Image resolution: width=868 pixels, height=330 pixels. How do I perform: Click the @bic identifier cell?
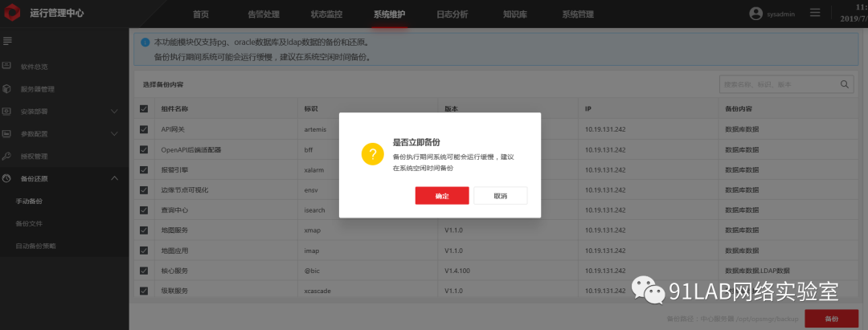coord(313,271)
